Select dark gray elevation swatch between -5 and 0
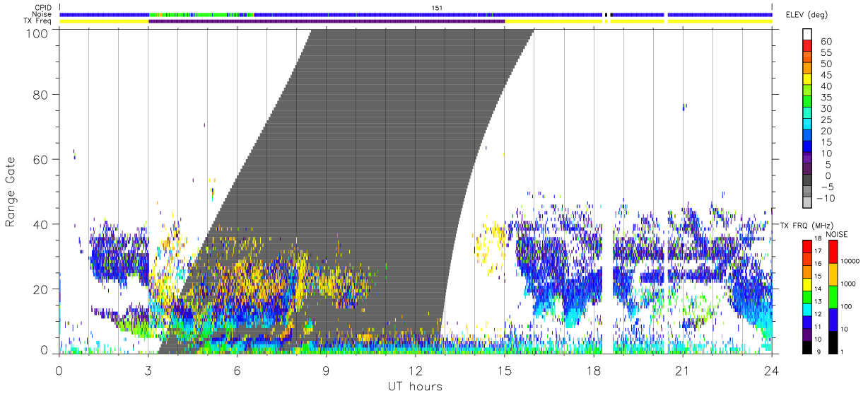This screenshot has height=401, width=868. 807,181
